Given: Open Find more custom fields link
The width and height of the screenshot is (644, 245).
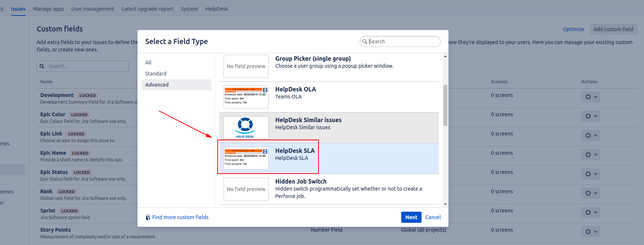Looking at the screenshot, I should tap(180, 217).
